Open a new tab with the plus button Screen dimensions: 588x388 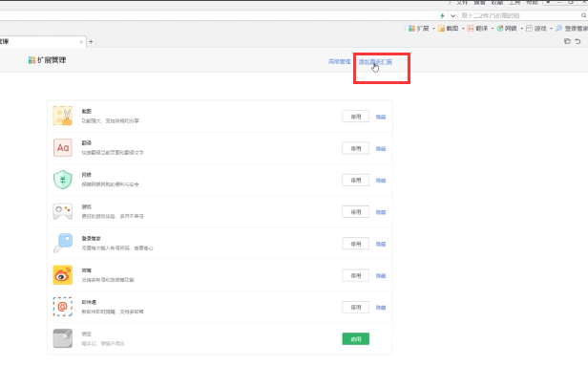[x=91, y=42]
